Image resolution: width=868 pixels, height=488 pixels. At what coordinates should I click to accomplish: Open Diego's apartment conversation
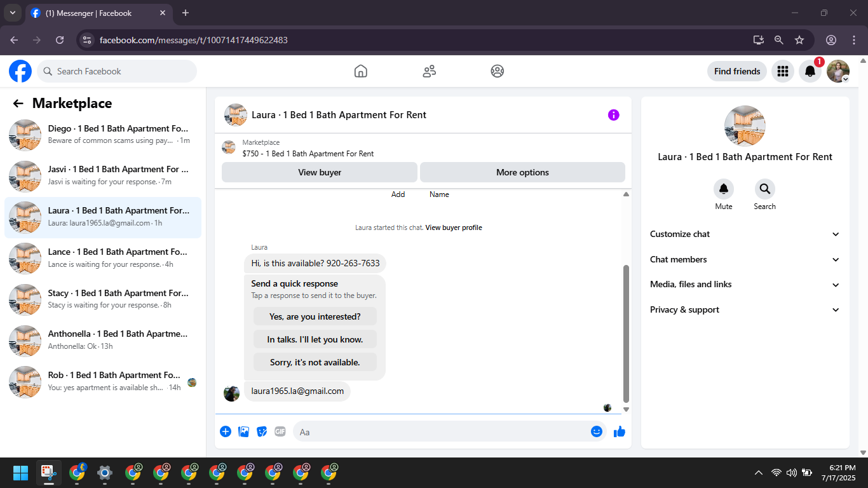point(103,135)
